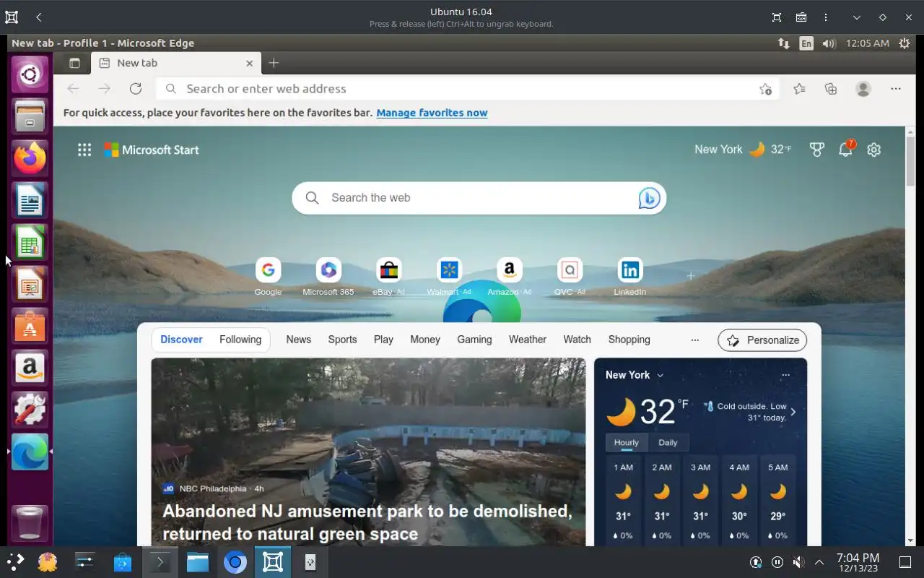Switch to the Daily forecast tab
924x578 pixels.
[668, 442]
